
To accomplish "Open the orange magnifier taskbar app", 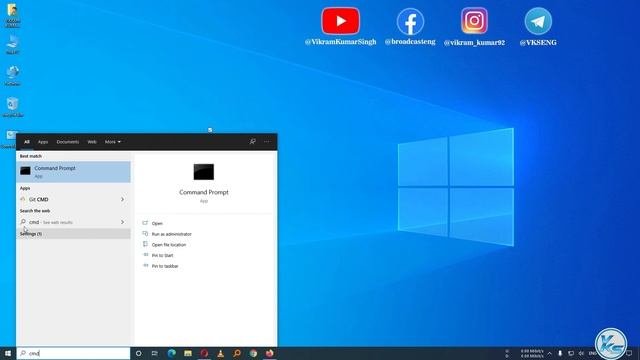I will [237, 353].
